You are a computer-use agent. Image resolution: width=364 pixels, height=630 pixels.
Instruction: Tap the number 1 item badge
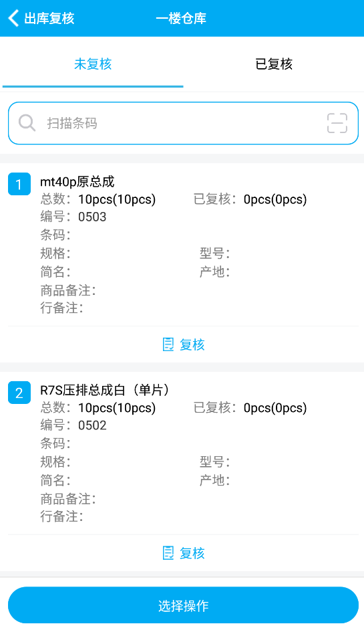pyautogui.click(x=19, y=184)
